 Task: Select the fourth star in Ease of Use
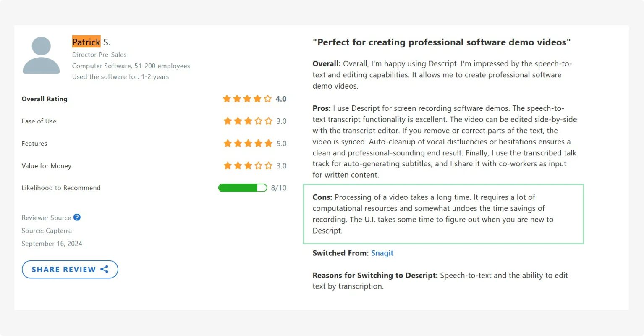(259, 121)
